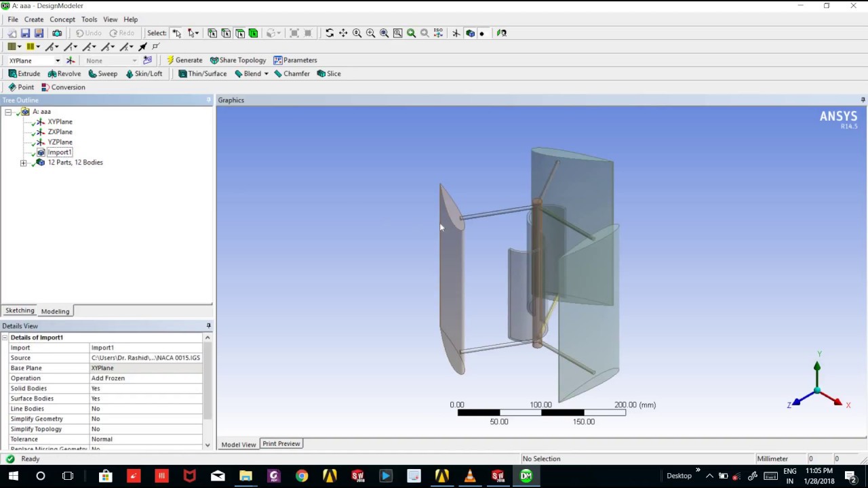Screen dimensions: 868x488
Task: Click the yellow edge coloring icon
Action: click(31, 47)
